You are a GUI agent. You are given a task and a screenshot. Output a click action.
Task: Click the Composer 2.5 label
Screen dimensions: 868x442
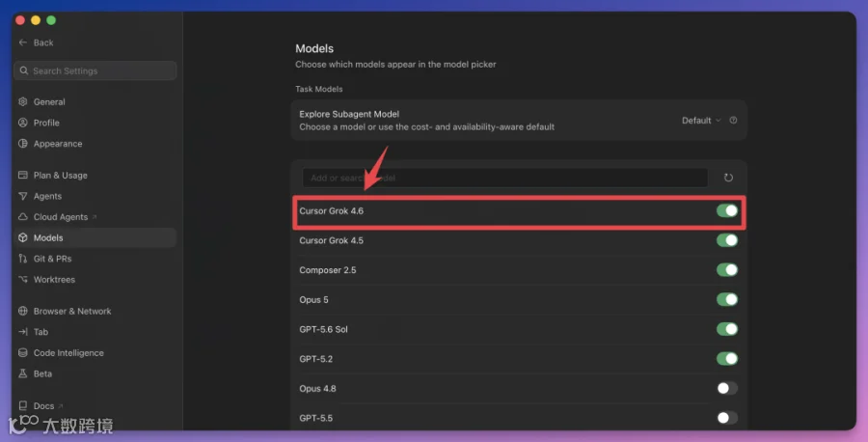(328, 270)
